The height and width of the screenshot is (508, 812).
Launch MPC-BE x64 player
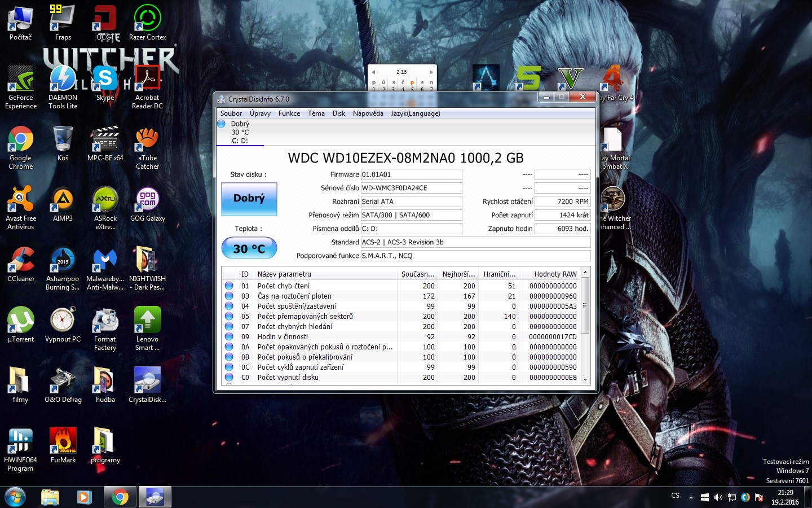(105, 144)
